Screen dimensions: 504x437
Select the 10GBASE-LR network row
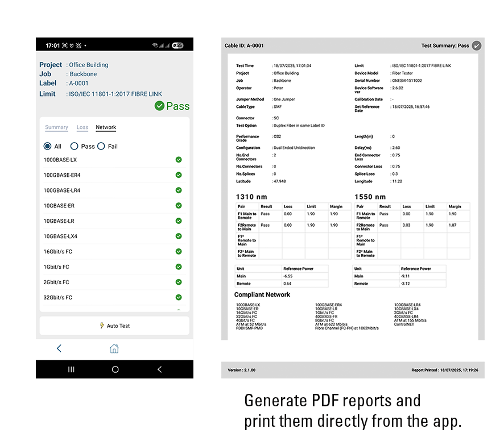coord(114,221)
